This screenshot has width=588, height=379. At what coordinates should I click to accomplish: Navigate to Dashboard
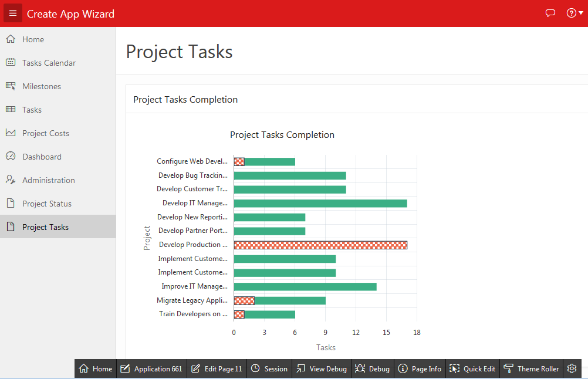click(58, 157)
